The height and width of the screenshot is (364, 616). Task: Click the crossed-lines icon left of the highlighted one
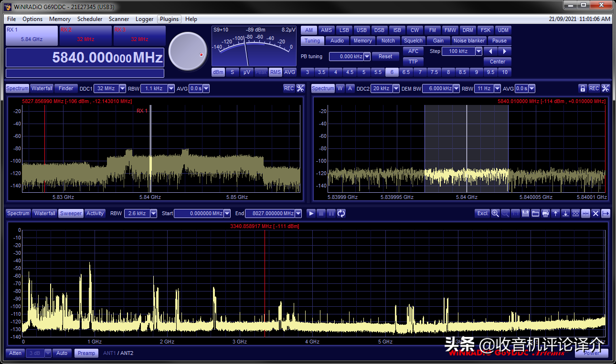pos(575,213)
